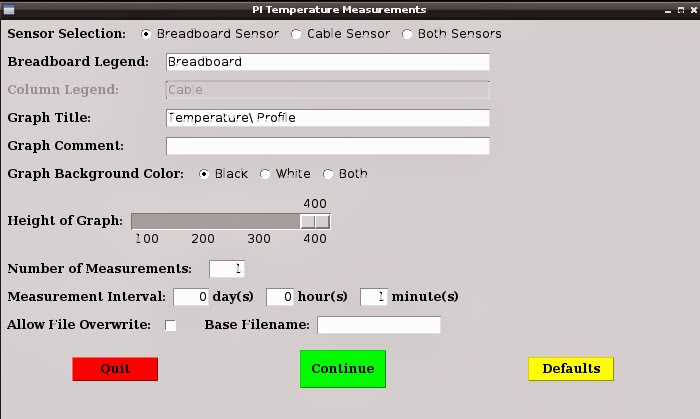The image size is (700, 419).
Task: Set graph background to Black
Action: [x=204, y=174]
